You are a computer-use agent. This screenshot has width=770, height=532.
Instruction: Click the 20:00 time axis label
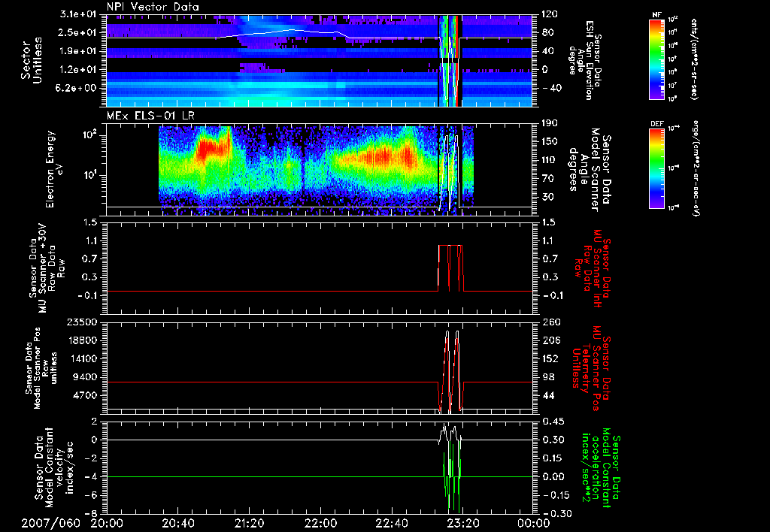107,523
